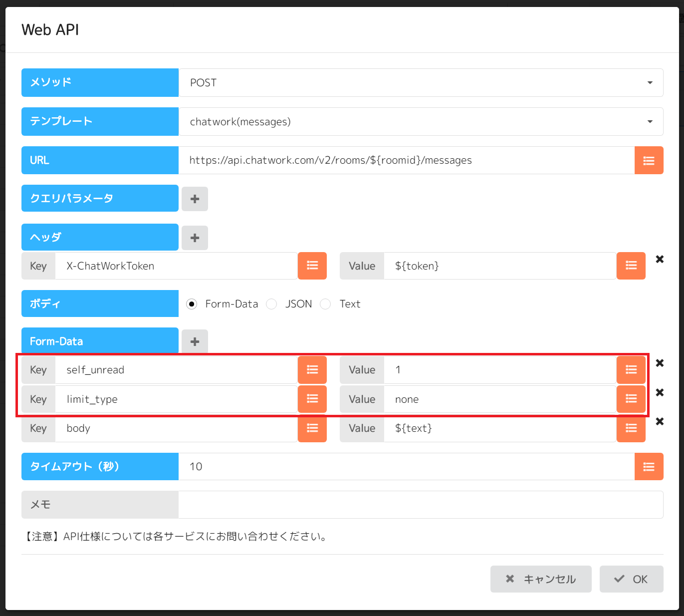
Task: Select the Form-Data body type
Action: 192,304
